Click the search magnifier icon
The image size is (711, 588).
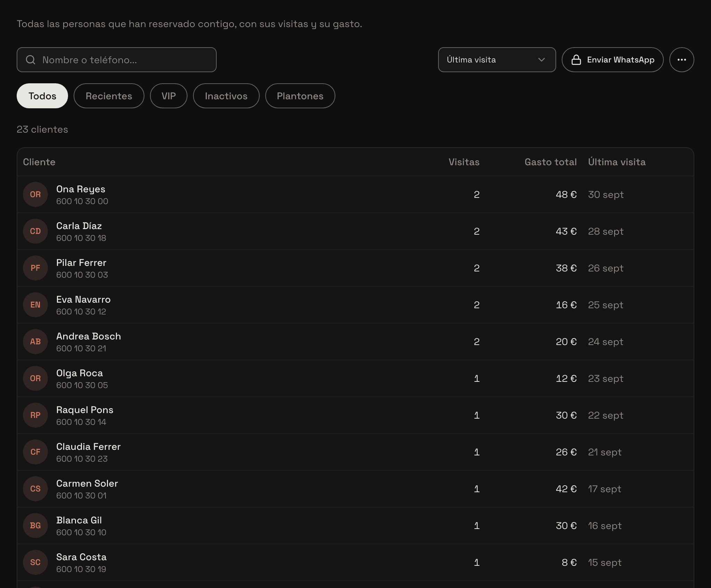click(31, 60)
